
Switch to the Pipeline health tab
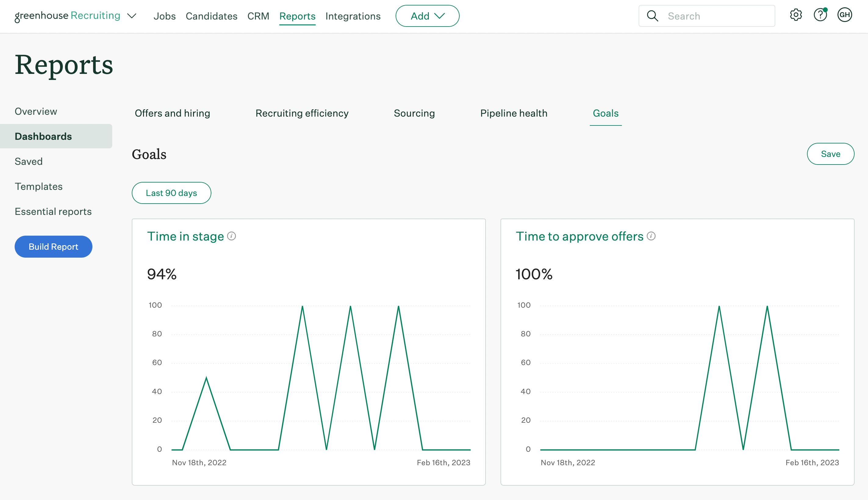[x=514, y=113]
